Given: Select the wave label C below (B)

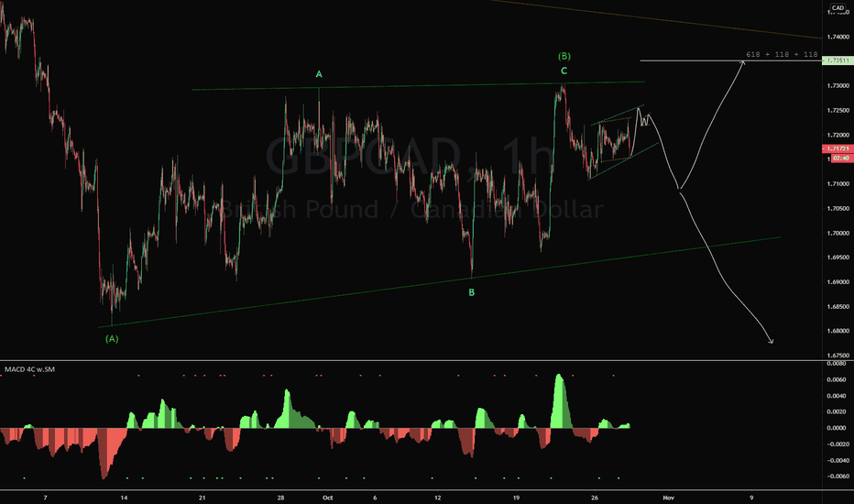Looking at the screenshot, I should (564, 71).
